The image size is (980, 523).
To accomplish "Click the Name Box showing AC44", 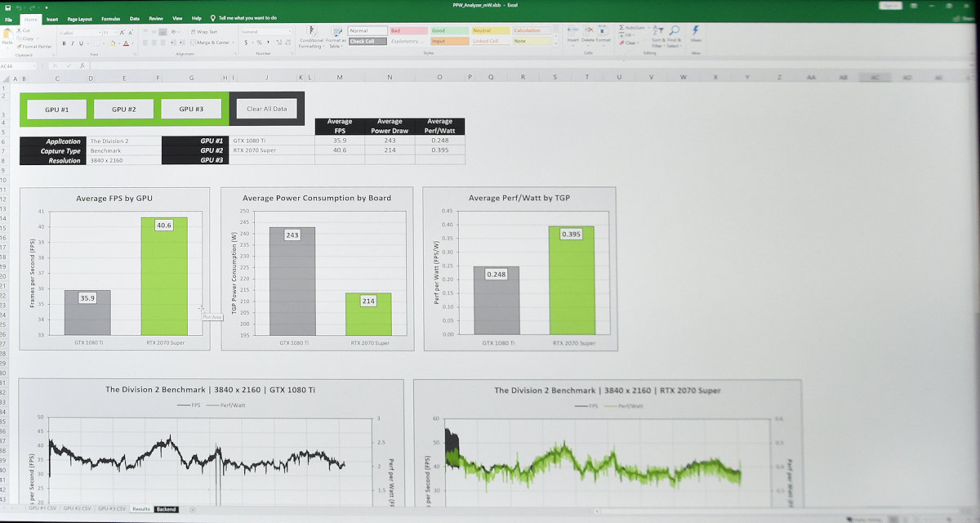I will tap(18, 65).
